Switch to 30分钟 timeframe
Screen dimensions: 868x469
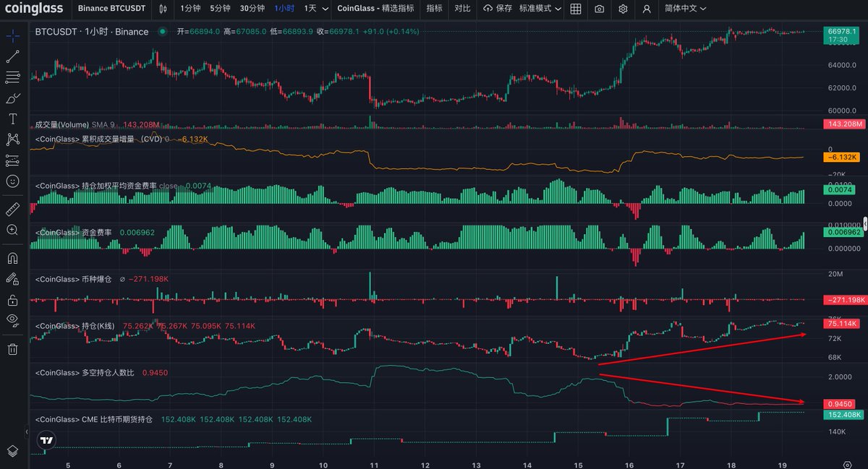point(252,9)
